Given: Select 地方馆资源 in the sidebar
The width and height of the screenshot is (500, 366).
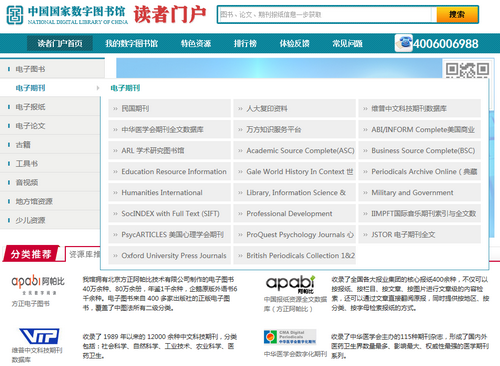Looking at the screenshot, I should 50,201.
